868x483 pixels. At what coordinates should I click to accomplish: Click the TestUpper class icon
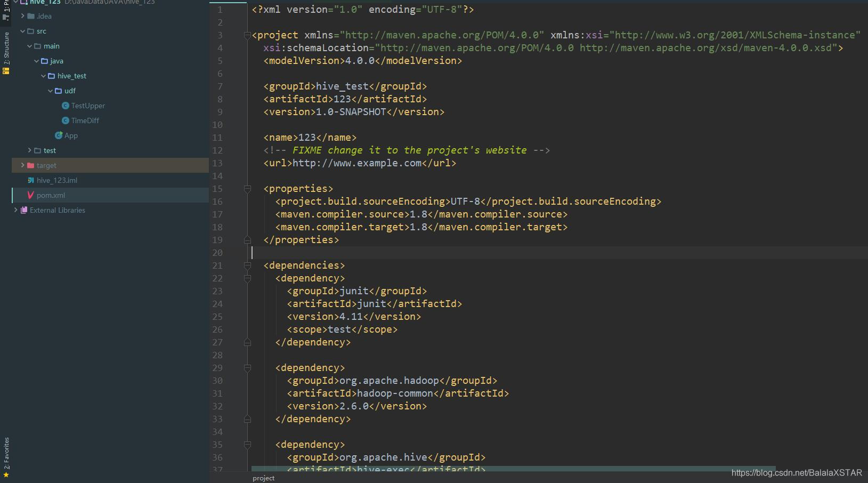click(x=66, y=106)
